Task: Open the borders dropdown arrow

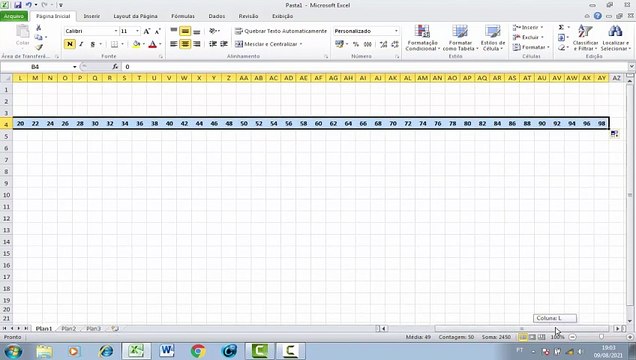Action: click(122, 44)
